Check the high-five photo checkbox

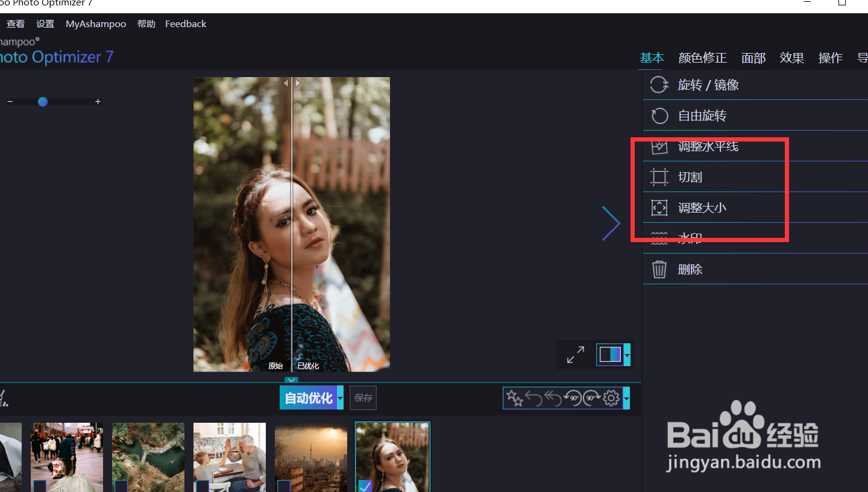[202, 486]
